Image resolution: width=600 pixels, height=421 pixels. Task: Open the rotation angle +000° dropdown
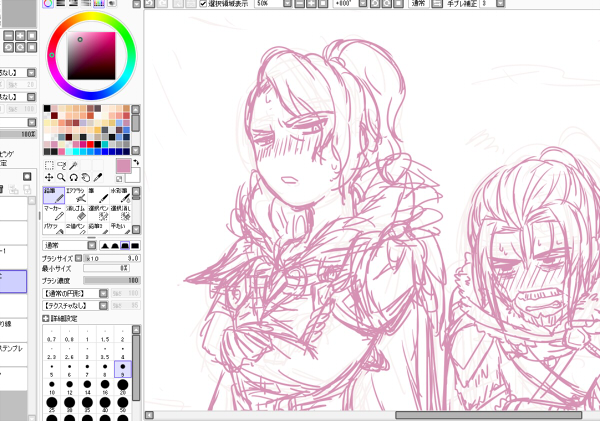[x=363, y=4]
